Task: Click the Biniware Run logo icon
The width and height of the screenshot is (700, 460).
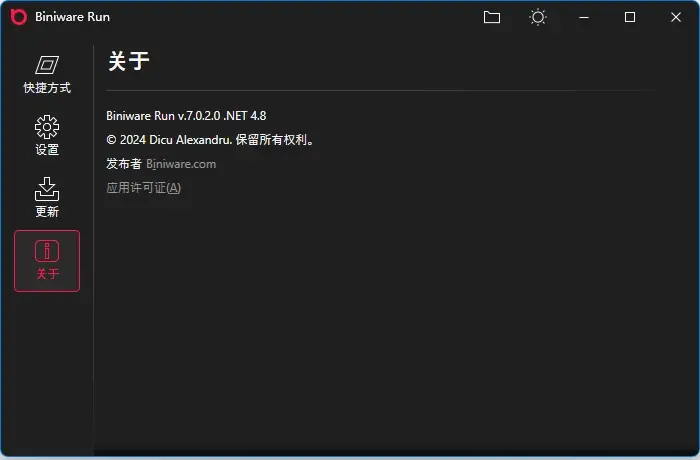Action: point(19,17)
